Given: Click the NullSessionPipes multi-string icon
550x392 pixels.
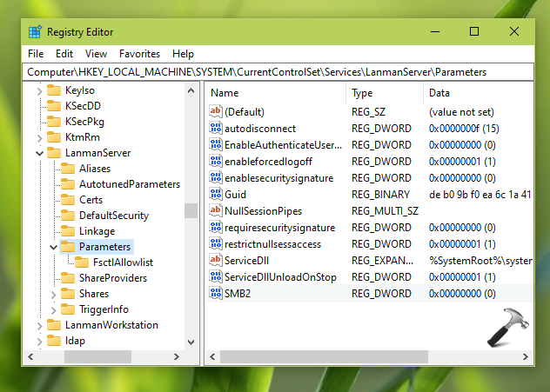Looking at the screenshot, I should [x=215, y=210].
